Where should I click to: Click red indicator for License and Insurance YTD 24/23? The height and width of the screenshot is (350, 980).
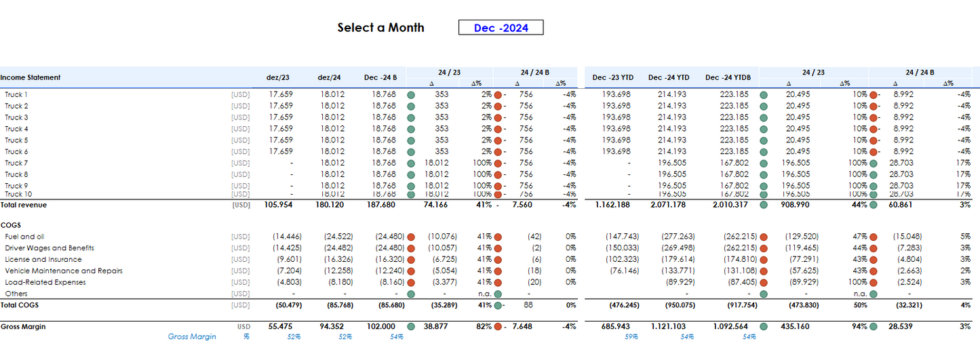[x=764, y=260]
